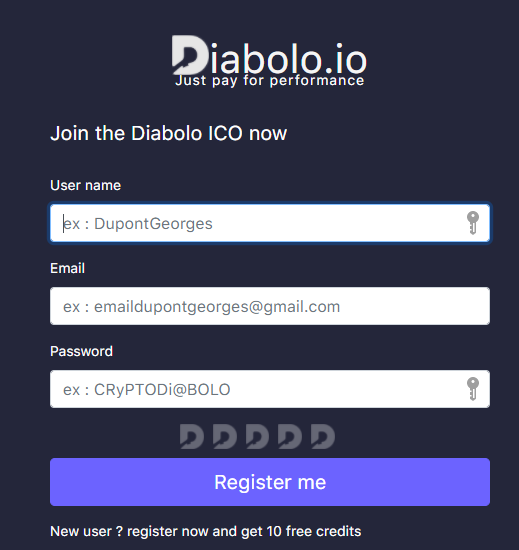Click the Diabolo.io wordmark text
The width and height of the screenshot is (519, 550).
pyautogui.click(x=269, y=57)
